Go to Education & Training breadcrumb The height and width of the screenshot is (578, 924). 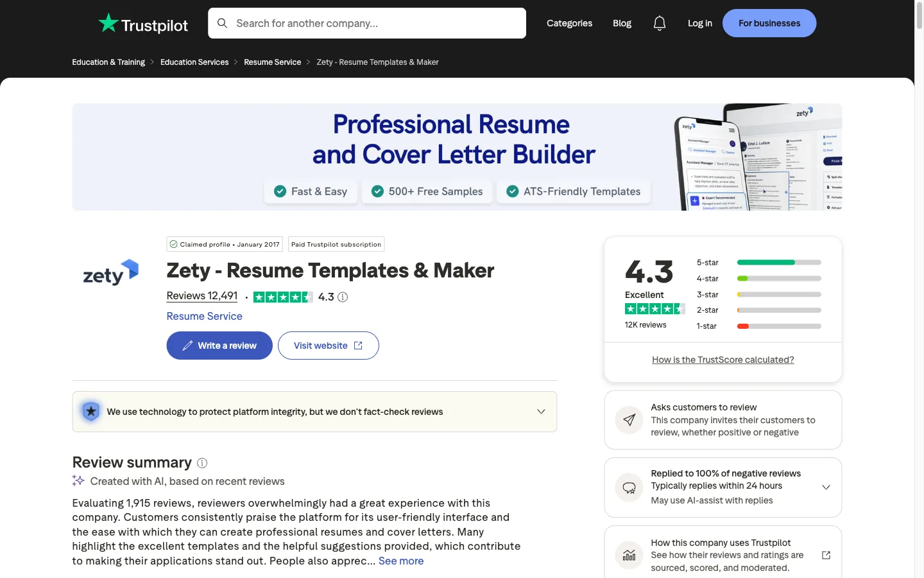pos(108,62)
